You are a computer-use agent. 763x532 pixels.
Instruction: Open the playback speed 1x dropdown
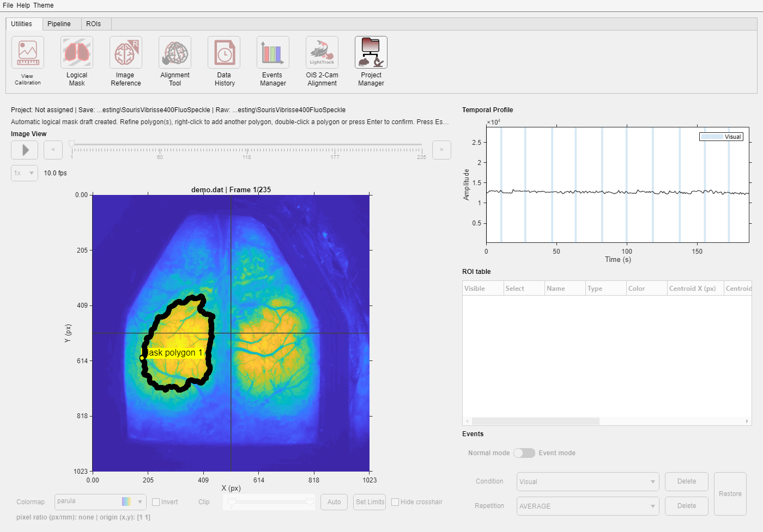[x=25, y=173]
